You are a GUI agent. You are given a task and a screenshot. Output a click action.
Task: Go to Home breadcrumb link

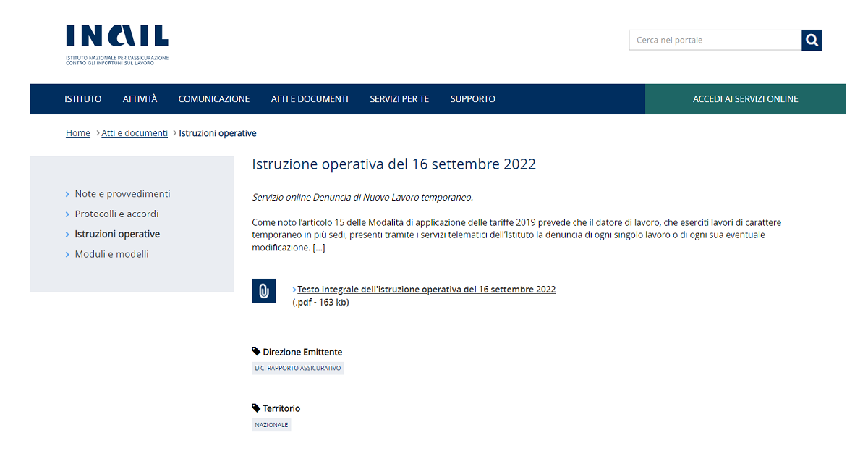coord(78,133)
